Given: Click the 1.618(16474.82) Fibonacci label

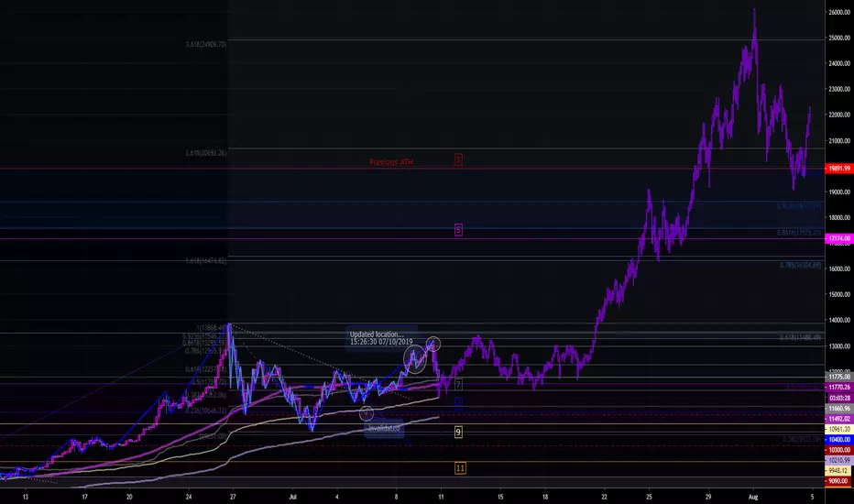Looking at the screenshot, I should tap(206, 261).
